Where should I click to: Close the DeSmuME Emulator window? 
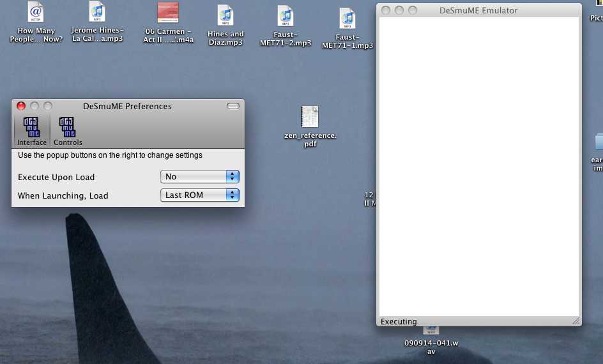click(386, 10)
